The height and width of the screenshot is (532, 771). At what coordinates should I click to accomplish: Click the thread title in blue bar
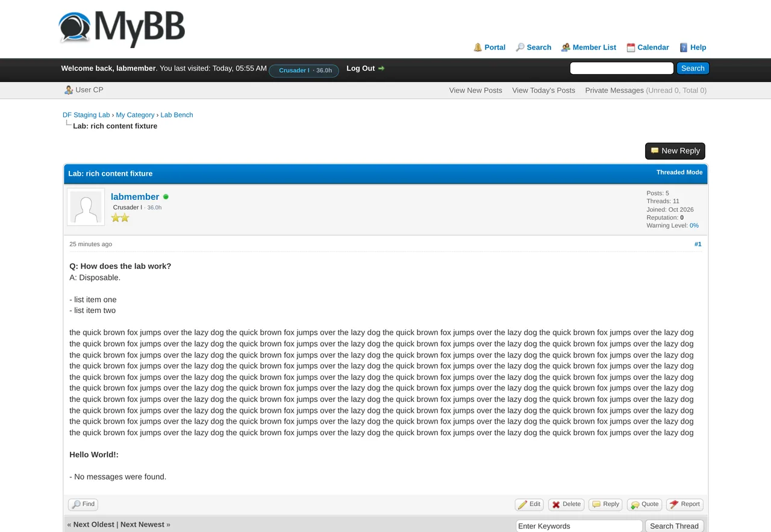[x=110, y=173]
